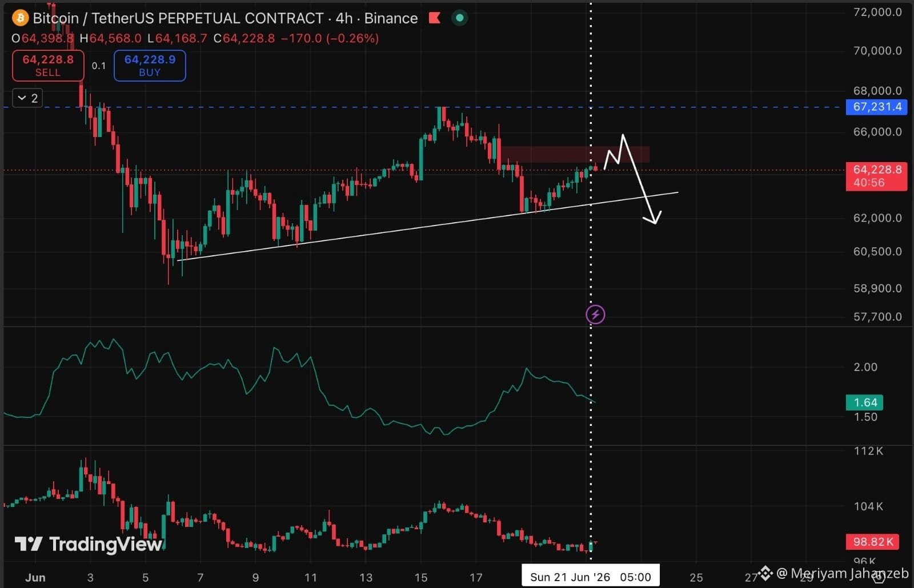914x588 pixels.
Task: Open the purple lightning event icon
Action: tap(595, 314)
